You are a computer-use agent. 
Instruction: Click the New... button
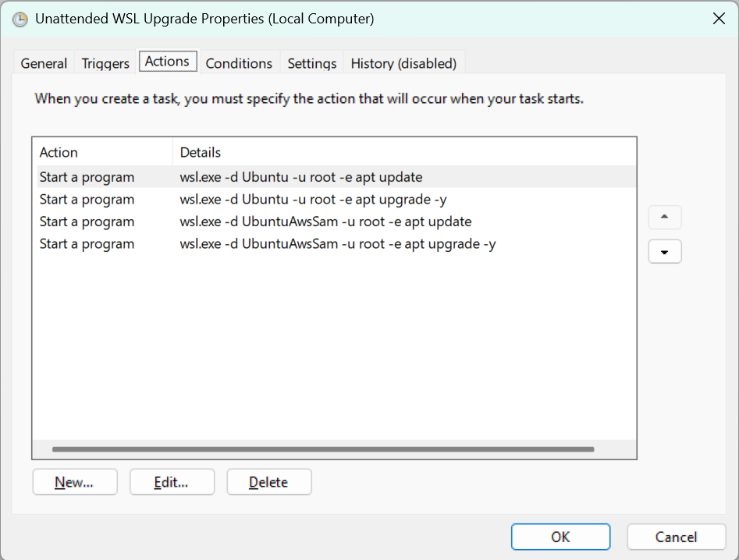pos(74,481)
